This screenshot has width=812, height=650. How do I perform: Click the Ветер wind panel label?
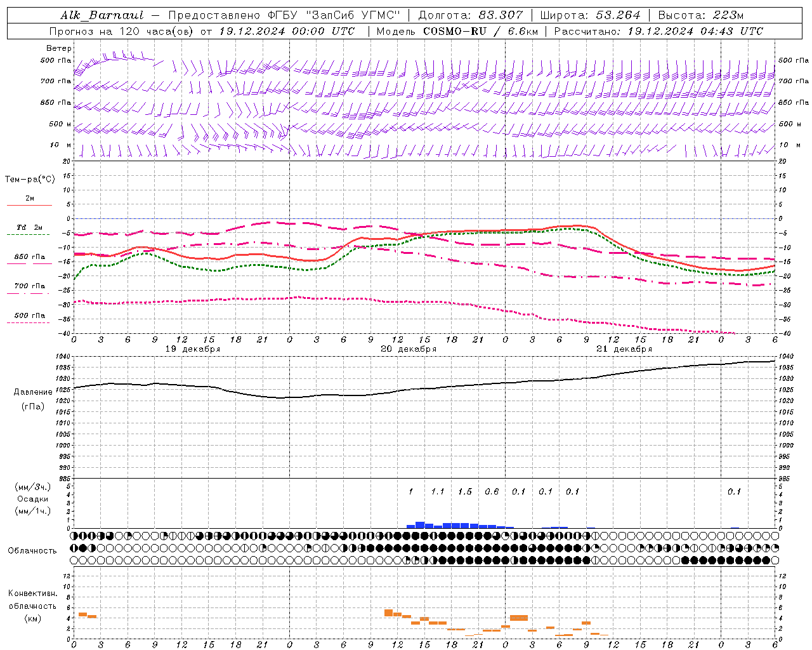58,48
